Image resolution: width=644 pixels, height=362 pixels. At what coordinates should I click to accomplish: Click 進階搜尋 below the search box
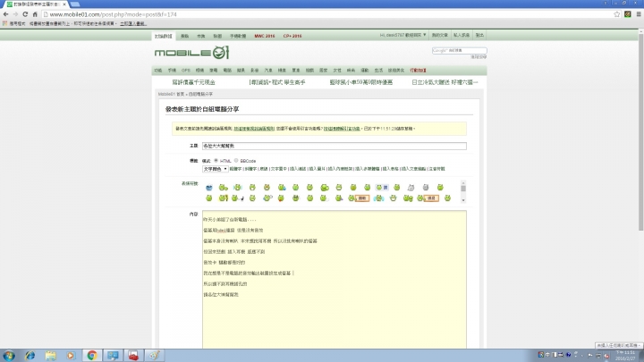(479, 57)
